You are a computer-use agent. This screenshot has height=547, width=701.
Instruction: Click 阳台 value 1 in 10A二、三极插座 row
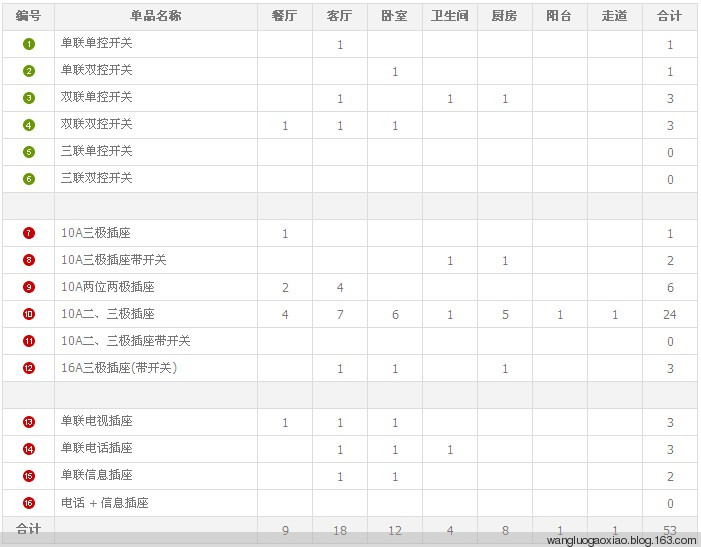coord(560,315)
